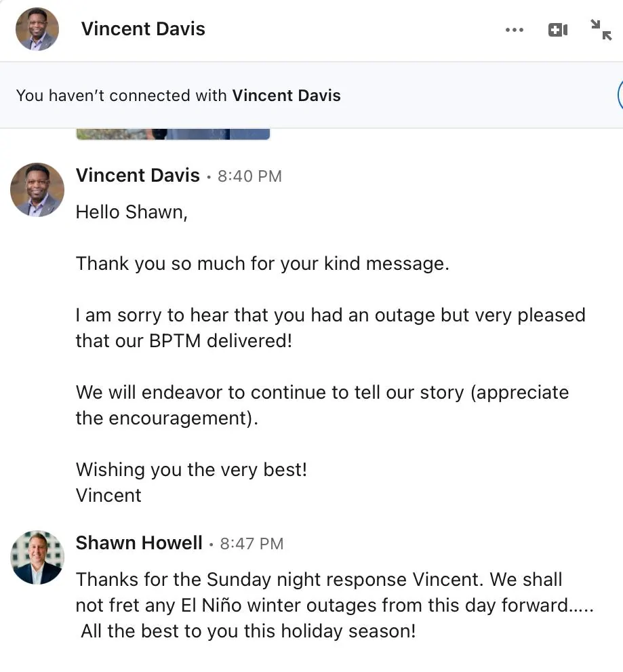Screen dimensions: 623x672
Task: Click bold Vincent Davis in connection banner
Action: [286, 96]
